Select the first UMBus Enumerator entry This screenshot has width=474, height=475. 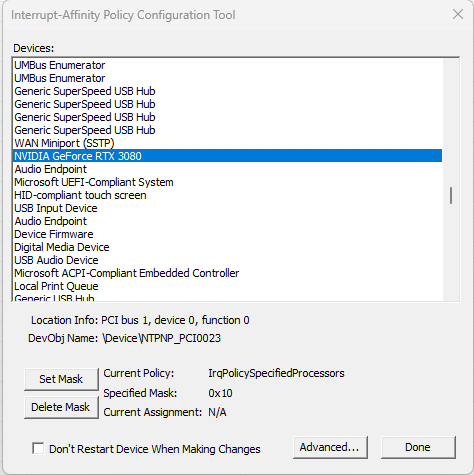227,65
